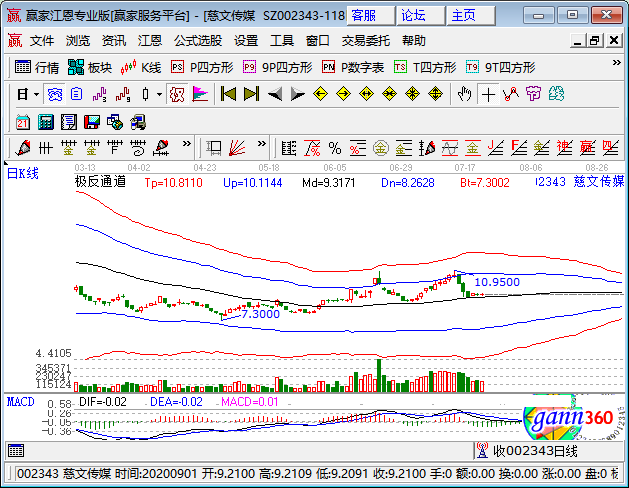Jump to last bar icon
Screen dimensions: 629x488
tap(252, 94)
